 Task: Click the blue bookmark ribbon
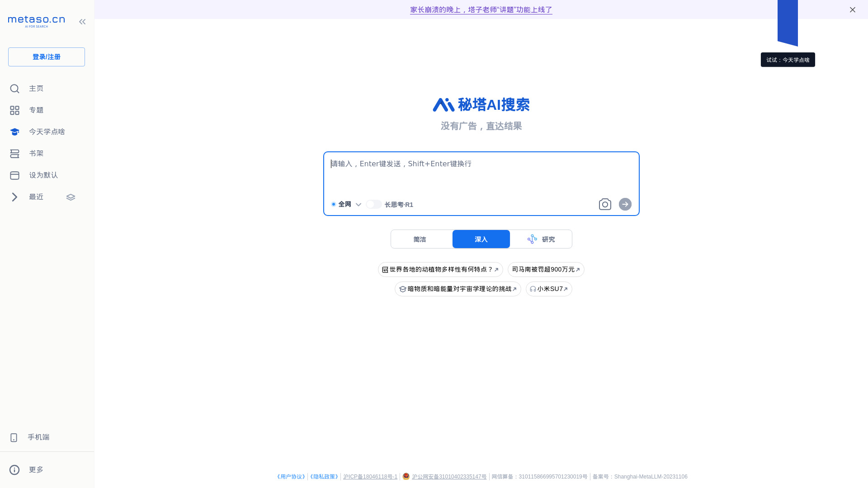point(788,23)
